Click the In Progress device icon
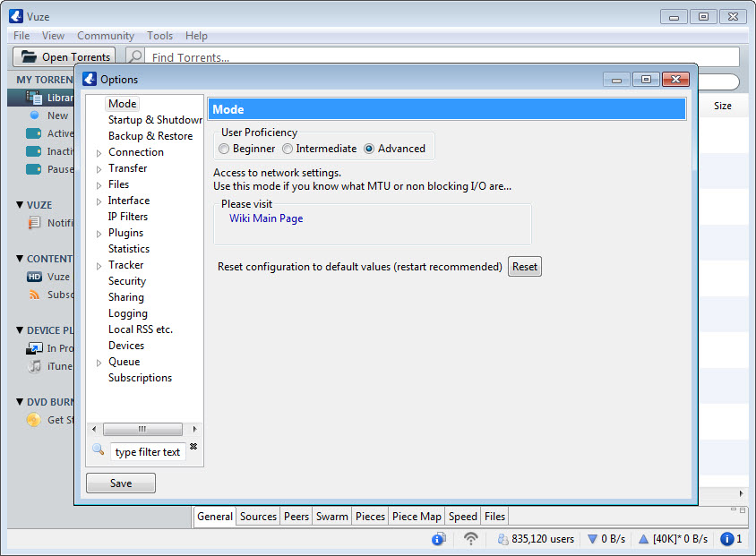The image size is (756, 556). (x=34, y=348)
